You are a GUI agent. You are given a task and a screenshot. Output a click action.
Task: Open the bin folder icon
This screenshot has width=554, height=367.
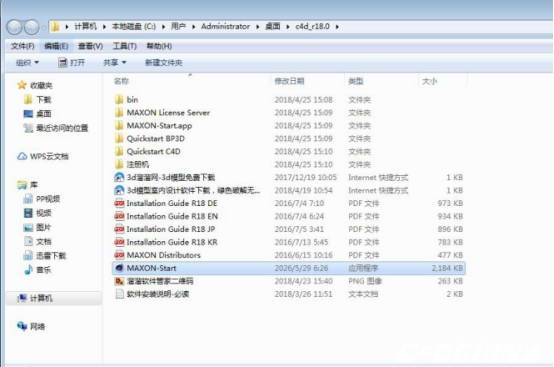(x=119, y=100)
